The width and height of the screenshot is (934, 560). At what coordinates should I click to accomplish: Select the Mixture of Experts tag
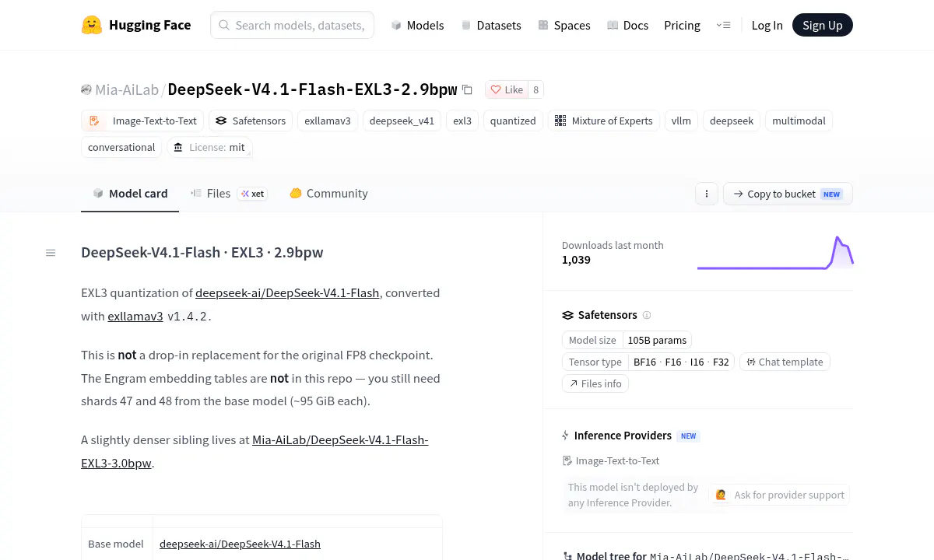[x=604, y=121]
